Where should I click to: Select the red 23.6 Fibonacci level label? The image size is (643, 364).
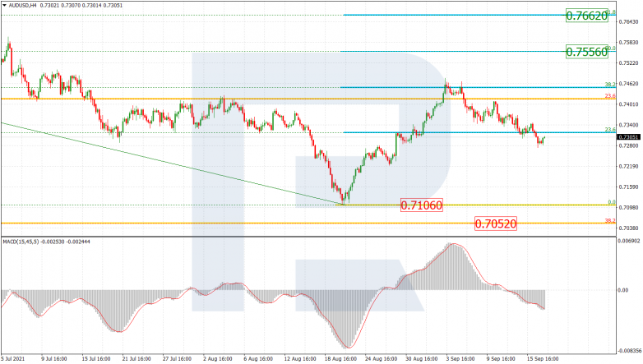pyautogui.click(x=610, y=96)
